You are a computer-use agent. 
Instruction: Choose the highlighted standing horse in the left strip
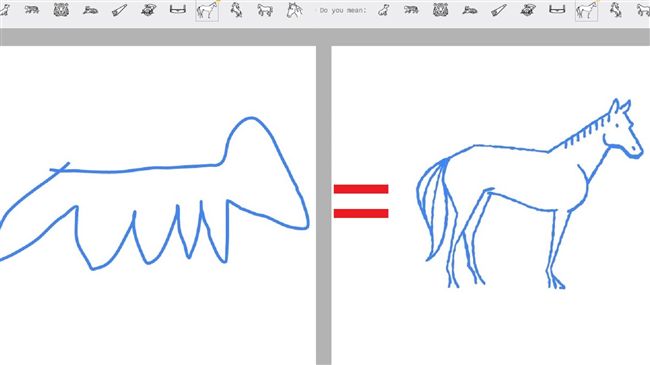pyautogui.click(x=207, y=10)
